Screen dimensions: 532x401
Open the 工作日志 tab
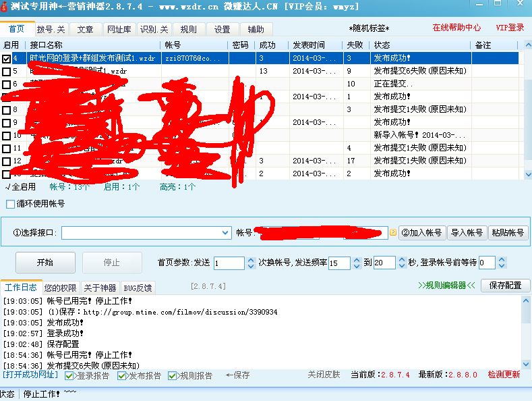(x=21, y=287)
